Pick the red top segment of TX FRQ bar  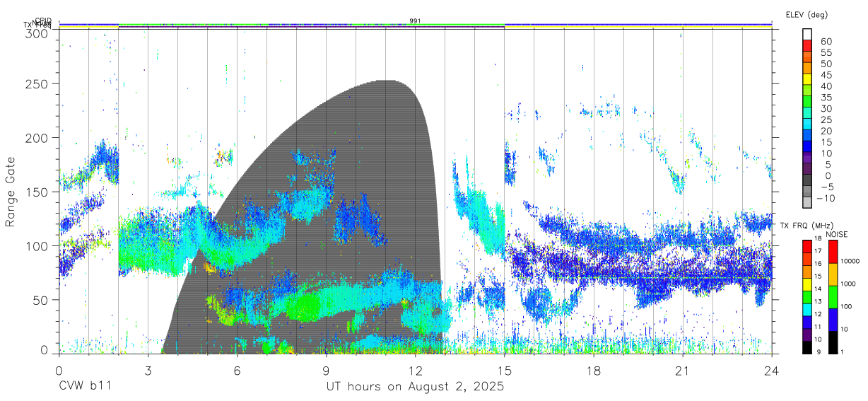(808, 247)
